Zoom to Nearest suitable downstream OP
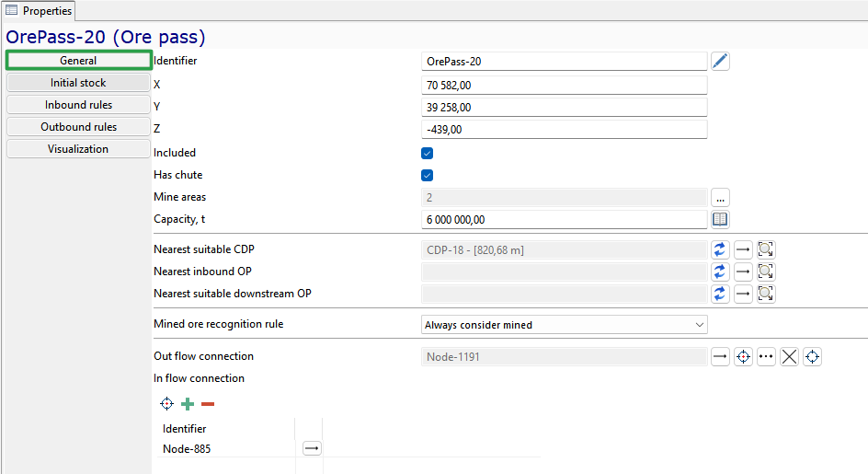This screenshot has height=474, width=868. [766, 294]
